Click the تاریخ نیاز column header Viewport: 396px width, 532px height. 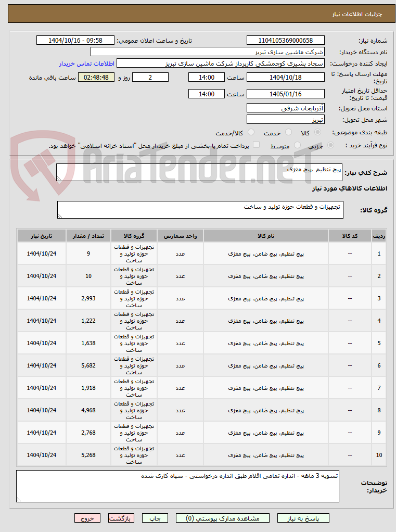[x=41, y=236]
